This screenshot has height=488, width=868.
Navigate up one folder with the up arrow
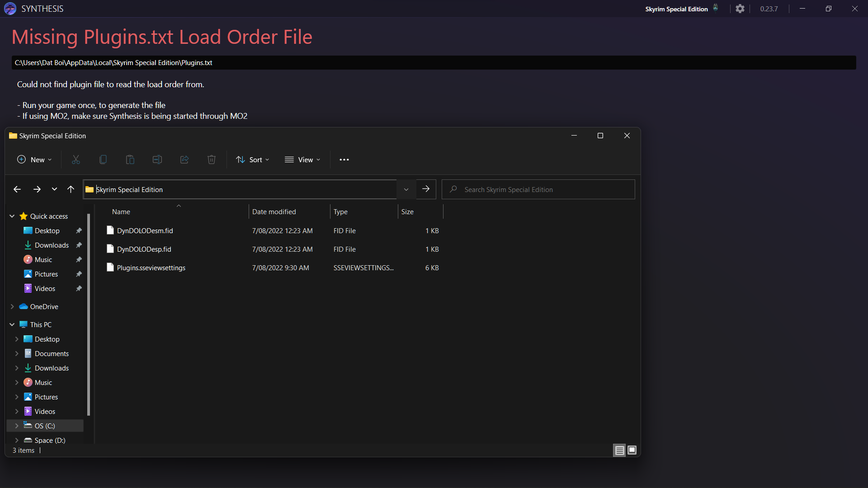[71, 189]
